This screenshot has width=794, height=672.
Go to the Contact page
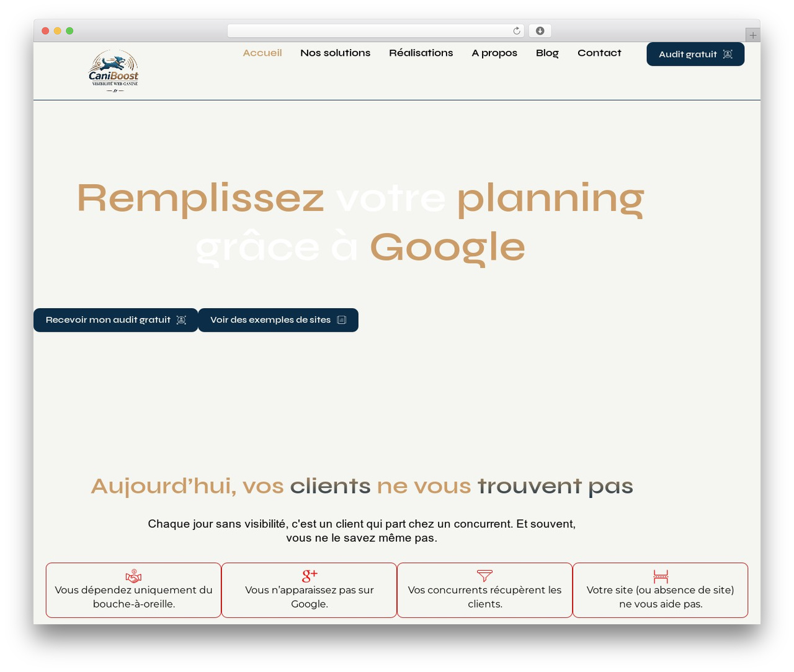pos(599,53)
